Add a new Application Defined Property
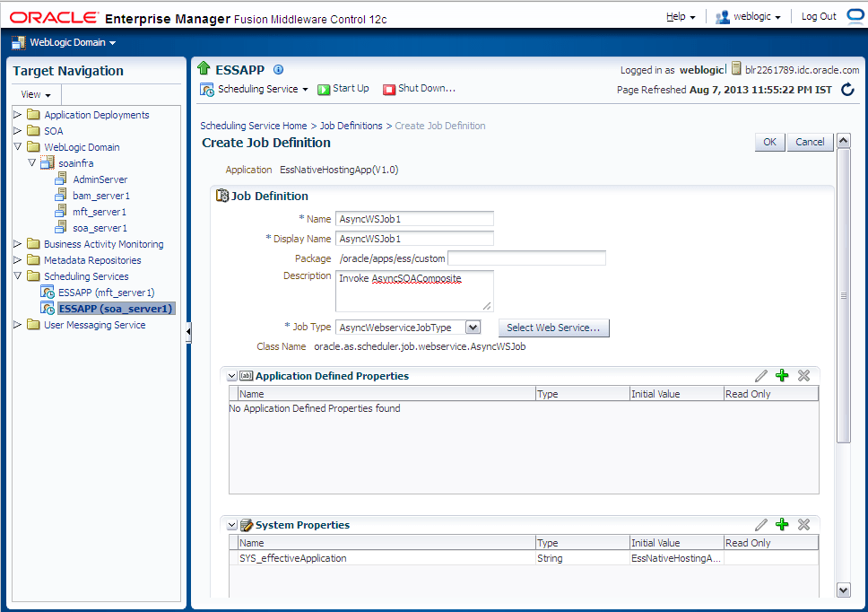This screenshot has height=612, width=868. 782,375
